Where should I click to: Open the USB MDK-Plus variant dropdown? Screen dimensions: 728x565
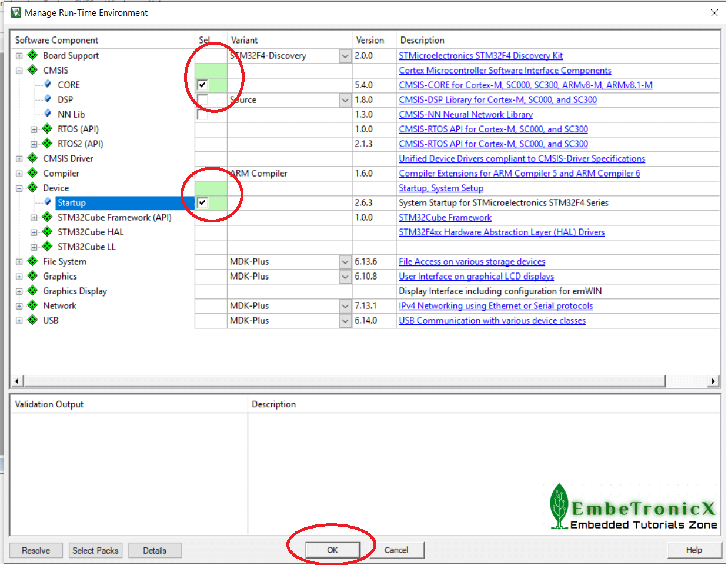coord(345,321)
